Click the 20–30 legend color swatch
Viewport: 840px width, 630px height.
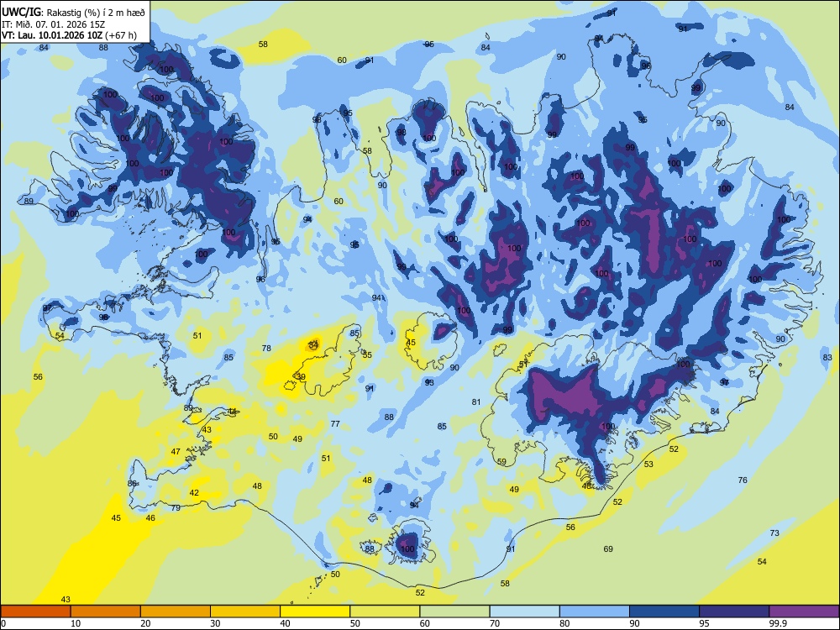click(176, 612)
